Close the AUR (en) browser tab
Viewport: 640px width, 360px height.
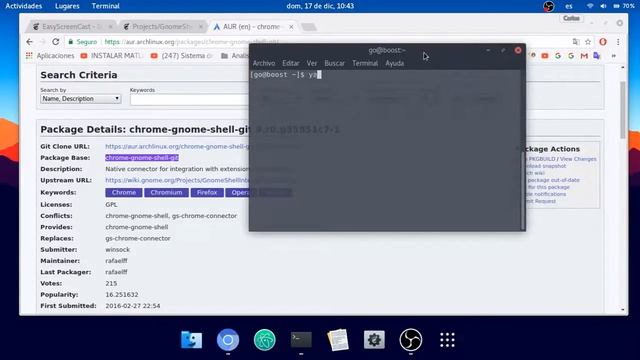click(291, 27)
